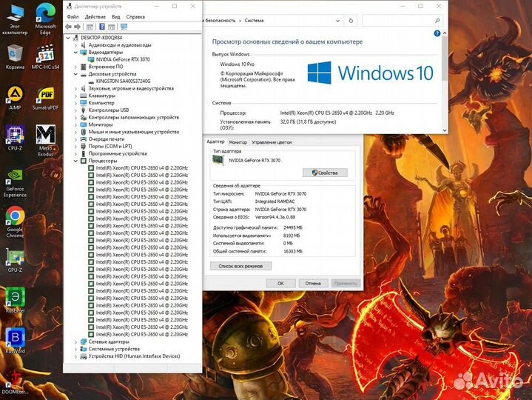Switch to the Монитор tab

pyautogui.click(x=238, y=142)
